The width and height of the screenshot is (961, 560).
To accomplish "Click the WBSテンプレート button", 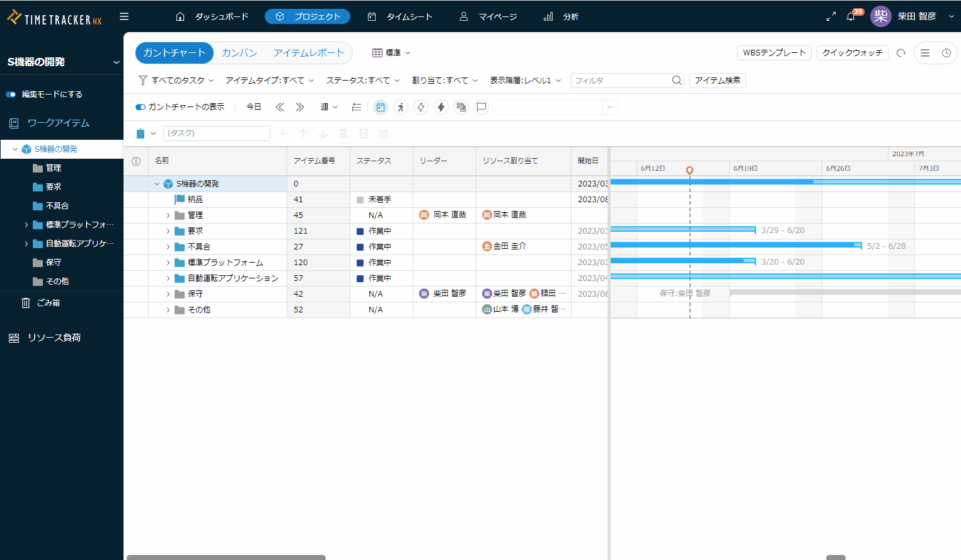I will point(774,53).
